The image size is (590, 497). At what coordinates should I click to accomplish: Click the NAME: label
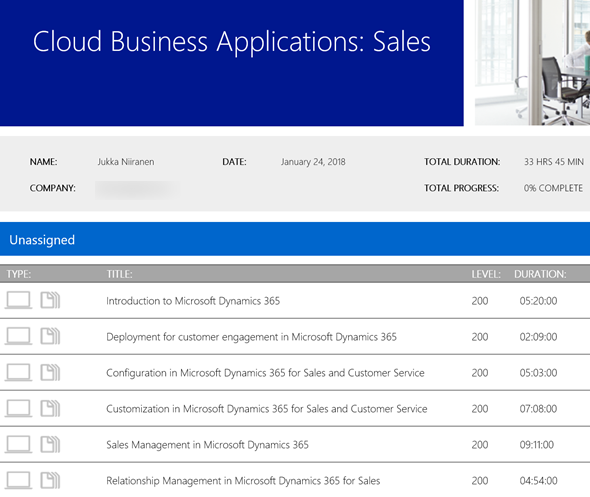(x=43, y=162)
